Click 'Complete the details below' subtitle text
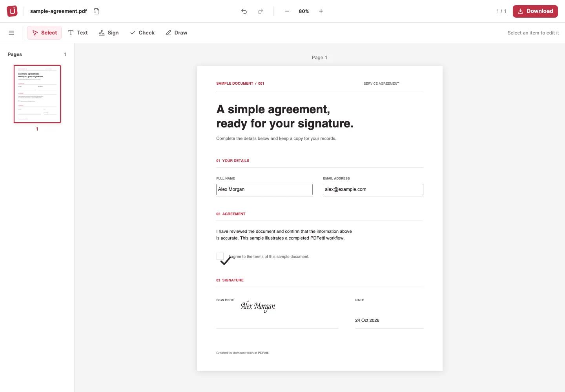The image size is (565, 392). (x=276, y=138)
